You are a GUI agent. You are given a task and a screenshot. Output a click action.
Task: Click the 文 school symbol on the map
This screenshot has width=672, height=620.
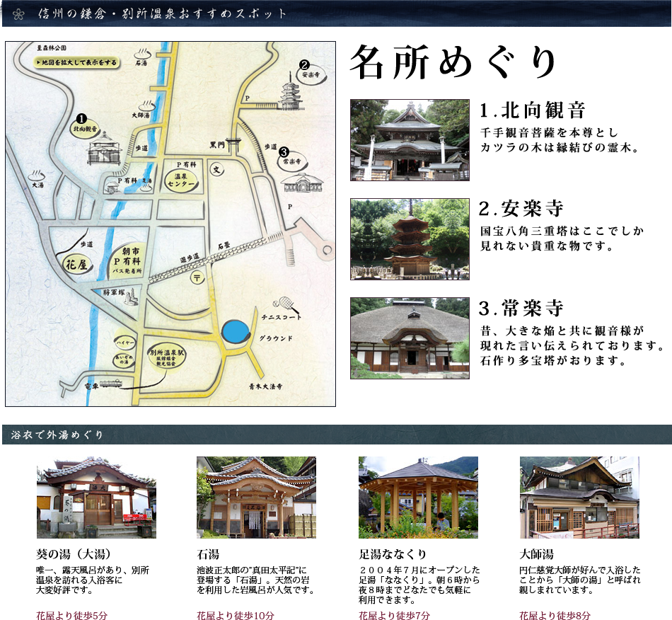coord(217,169)
